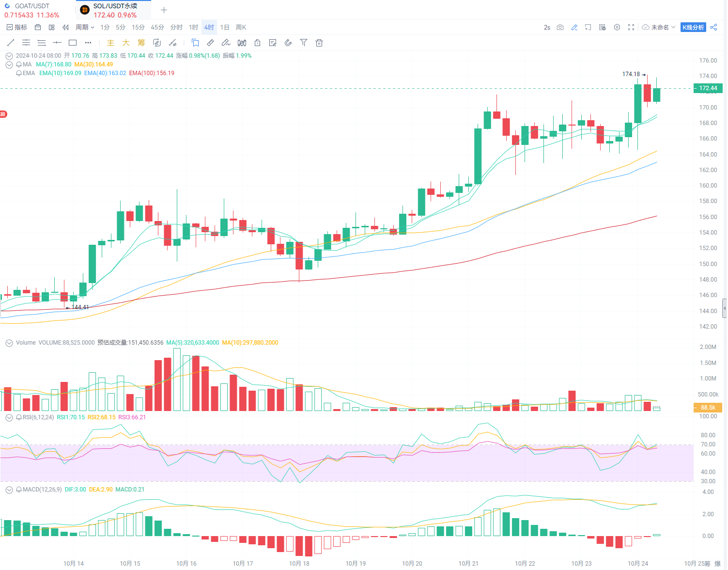
Task: Click the 2s refresh interval
Action: 547,27
